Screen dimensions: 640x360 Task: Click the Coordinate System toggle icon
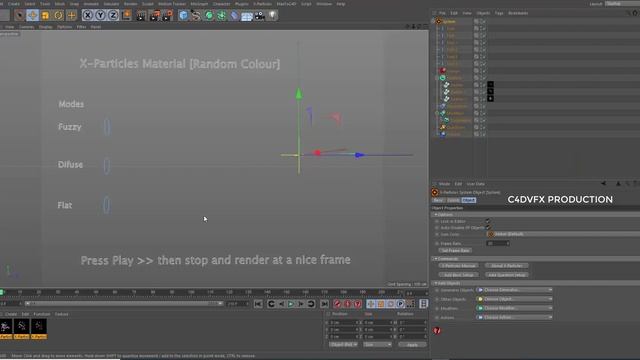[127, 16]
